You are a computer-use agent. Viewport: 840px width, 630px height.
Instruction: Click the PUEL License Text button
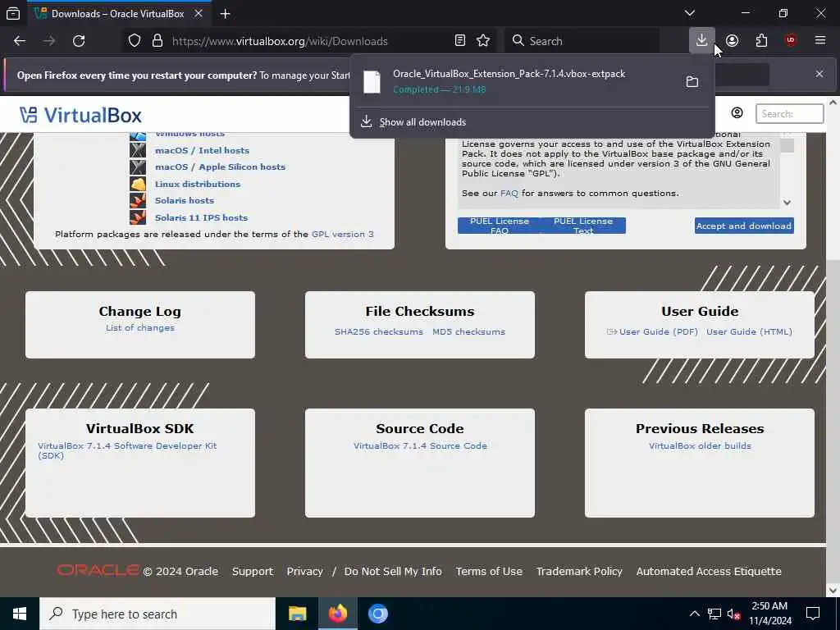583,226
